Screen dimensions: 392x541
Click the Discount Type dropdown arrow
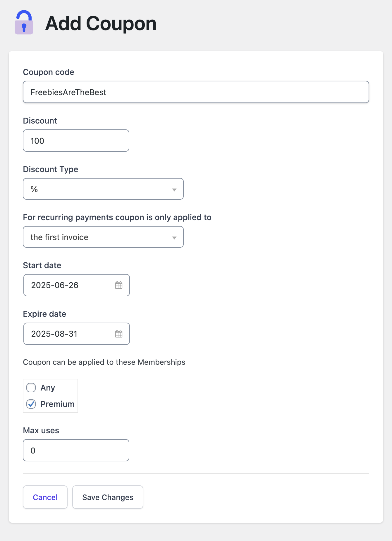pos(174,189)
